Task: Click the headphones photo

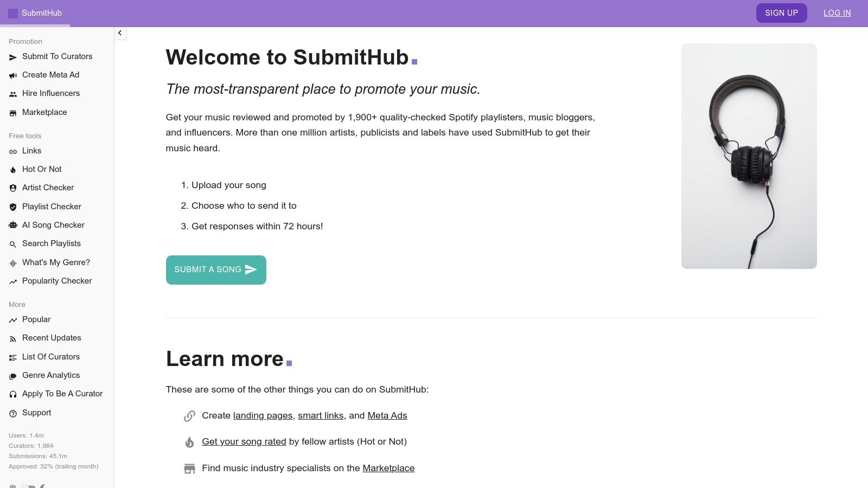Action: coord(749,156)
